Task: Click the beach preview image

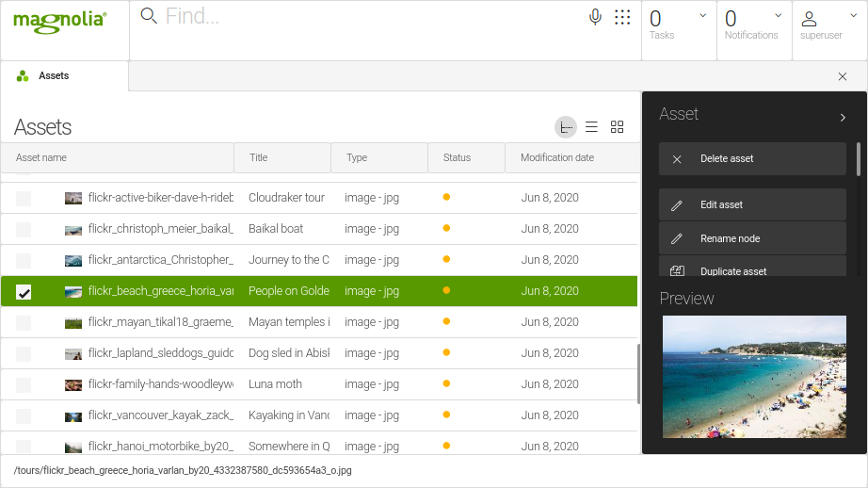Action: click(x=754, y=377)
